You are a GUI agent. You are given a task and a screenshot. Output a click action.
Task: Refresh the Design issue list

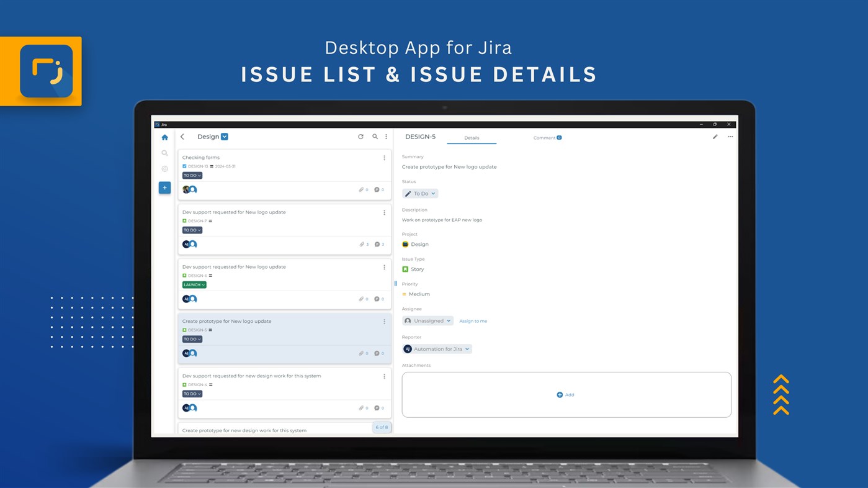click(x=360, y=136)
